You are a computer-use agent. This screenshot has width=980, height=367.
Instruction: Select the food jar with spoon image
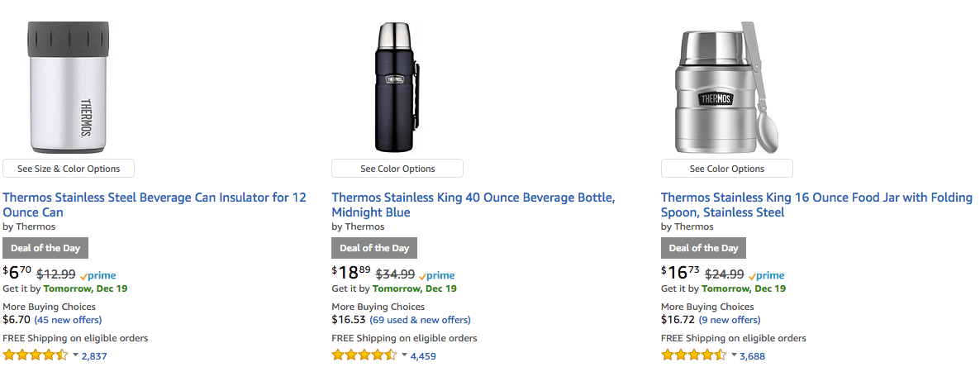click(726, 88)
